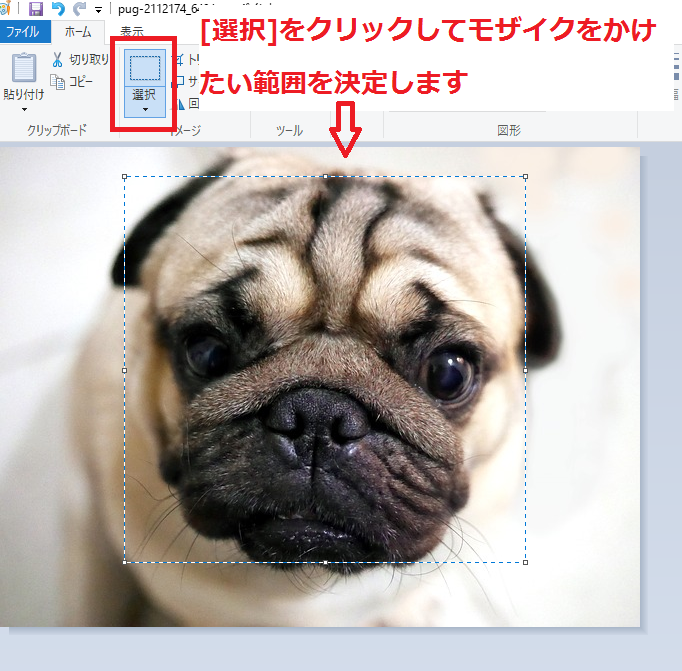Click the left-middle selection handle

[125, 370]
